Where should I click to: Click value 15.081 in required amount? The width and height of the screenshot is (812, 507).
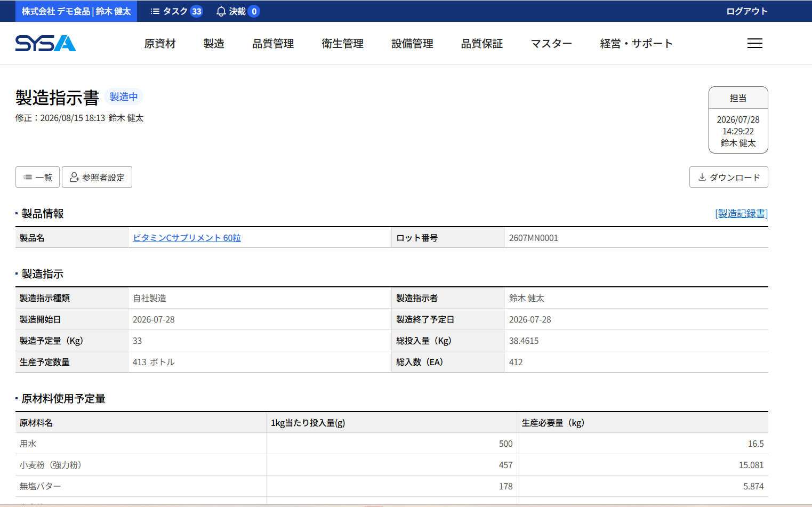[751, 465]
